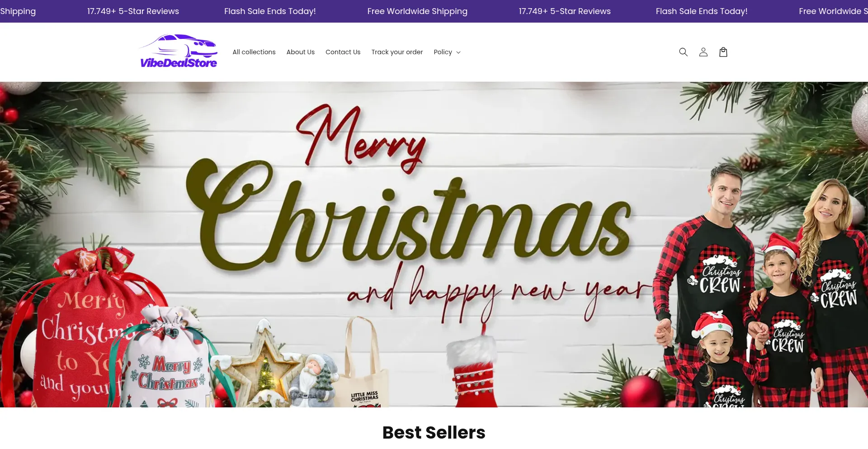Click first 'Flash Sale Ends Today!' announcement
Screen dimensions: 868x449
(x=270, y=11)
